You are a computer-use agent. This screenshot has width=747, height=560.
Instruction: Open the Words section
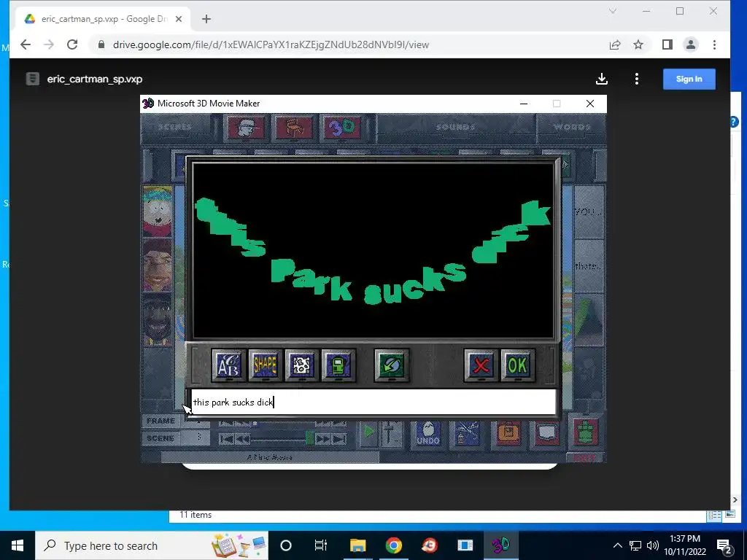(572, 127)
